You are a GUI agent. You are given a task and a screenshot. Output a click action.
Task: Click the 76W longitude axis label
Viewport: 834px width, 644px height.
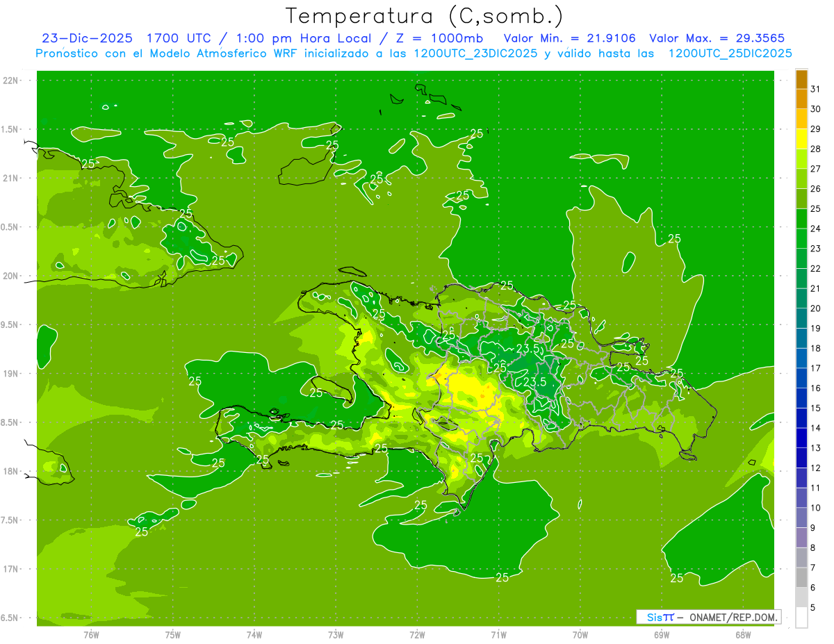point(91,635)
